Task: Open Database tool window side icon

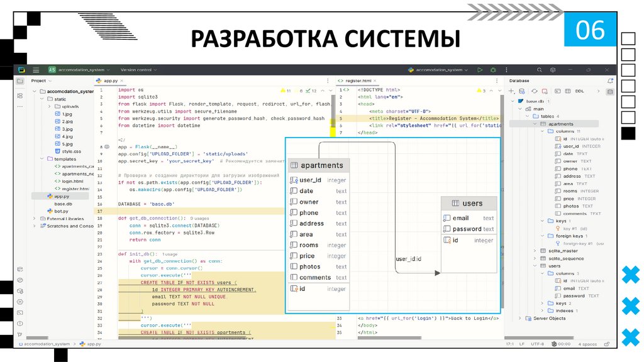Action: pyautogui.click(x=610, y=92)
